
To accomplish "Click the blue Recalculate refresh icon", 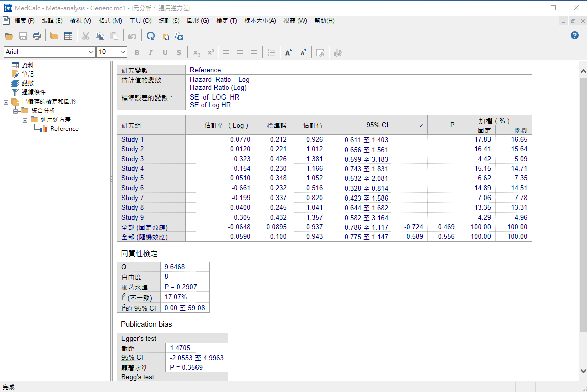I will (150, 36).
